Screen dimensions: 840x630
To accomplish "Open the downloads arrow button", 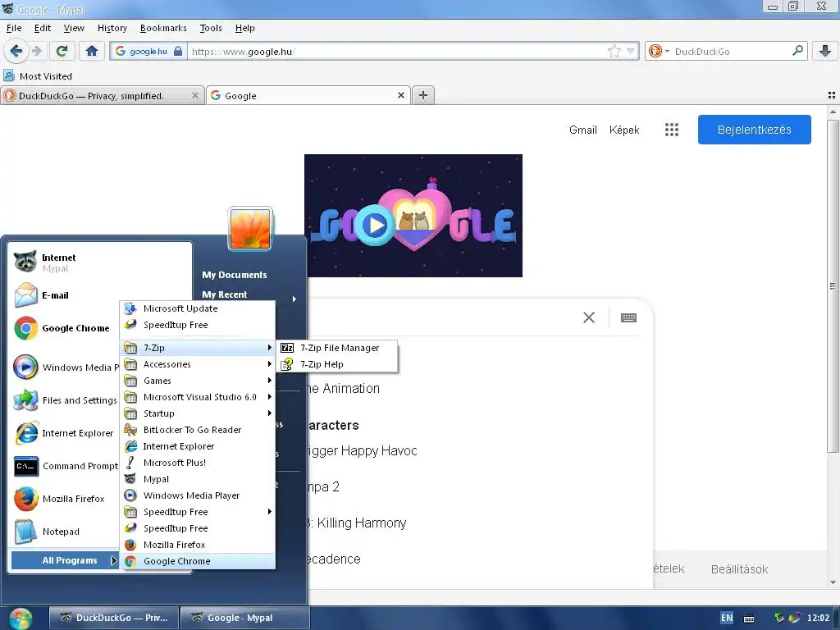I will pos(825,51).
